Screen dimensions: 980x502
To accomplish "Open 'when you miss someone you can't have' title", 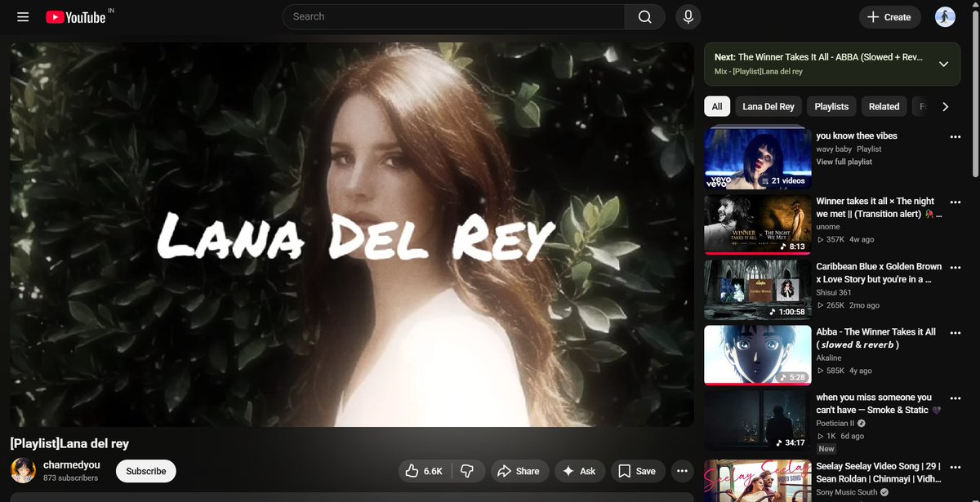I will pyautogui.click(x=879, y=403).
